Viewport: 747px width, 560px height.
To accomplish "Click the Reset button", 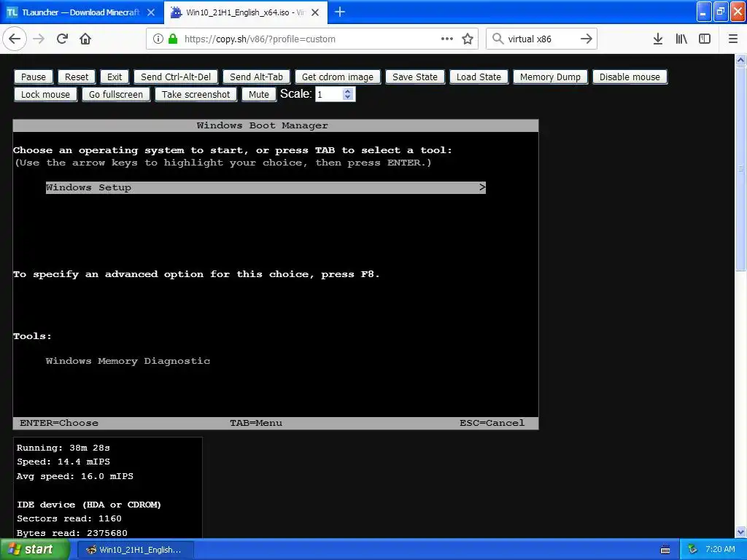I will pos(77,77).
